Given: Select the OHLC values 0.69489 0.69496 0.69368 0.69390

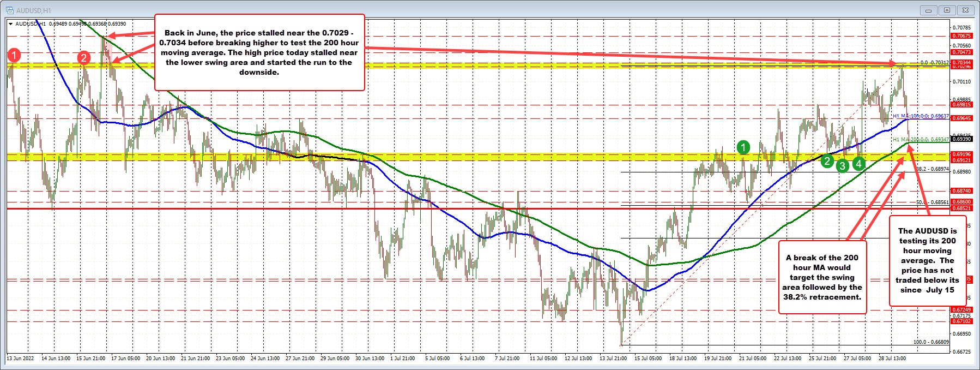Looking at the screenshot, I should (87, 24).
